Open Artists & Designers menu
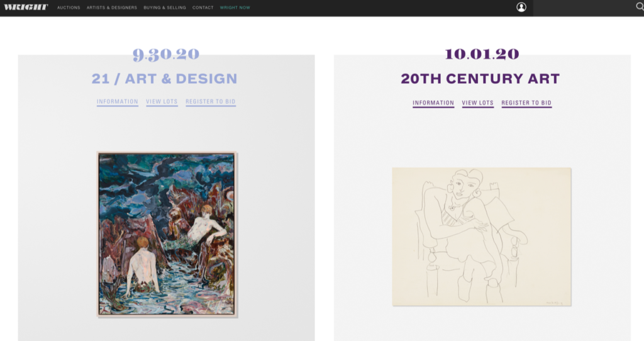644x341 pixels. pyautogui.click(x=112, y=8)
